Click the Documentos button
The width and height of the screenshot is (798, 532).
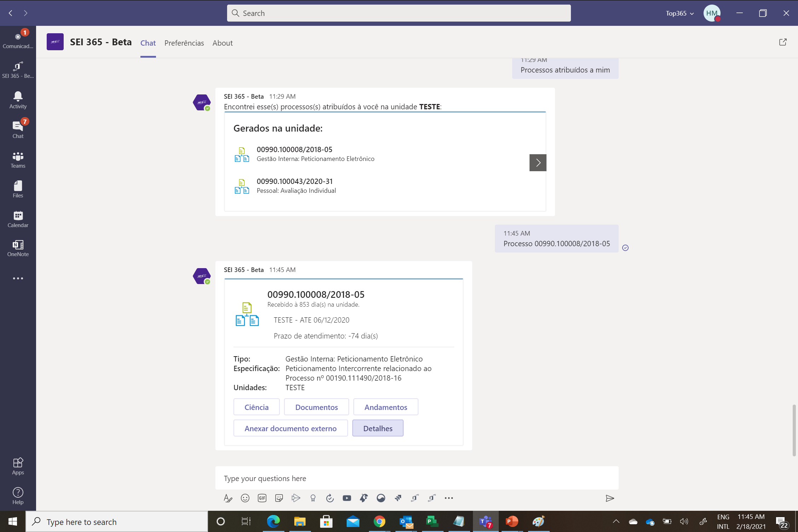click(x=316, y=407)
